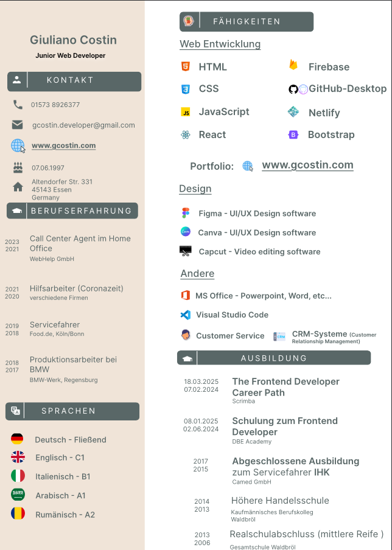Click the CSS3 shield icon

pyautogui.click(x=186, y=89)
